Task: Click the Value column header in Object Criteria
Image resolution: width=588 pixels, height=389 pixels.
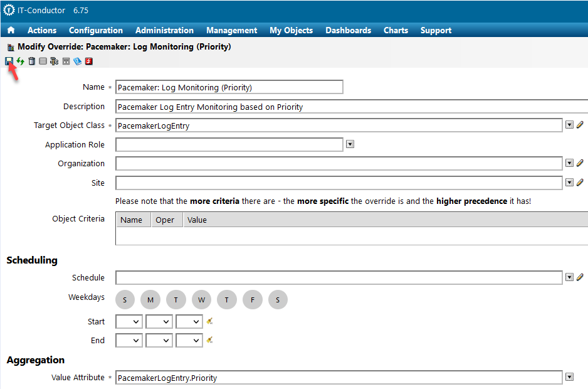Action: point(197,220)
